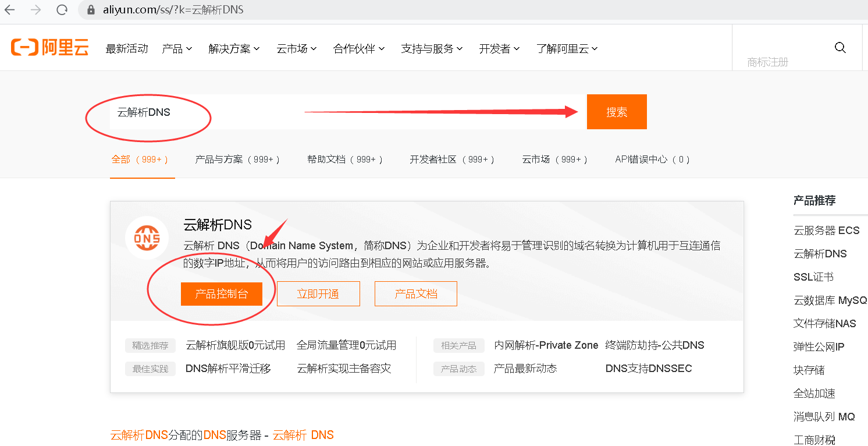Open the SSL证书 recommendation link
The image size is (868, 446).
point(810,277)
